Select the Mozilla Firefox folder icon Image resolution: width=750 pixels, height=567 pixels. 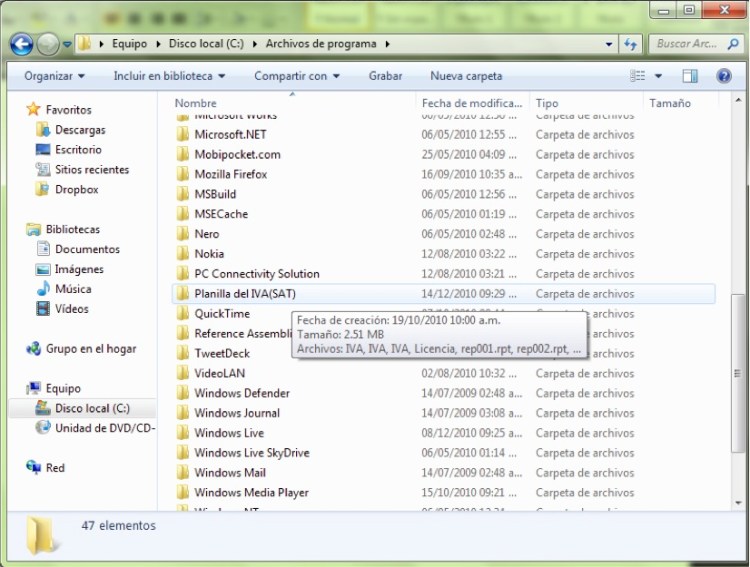coord(182,174)
